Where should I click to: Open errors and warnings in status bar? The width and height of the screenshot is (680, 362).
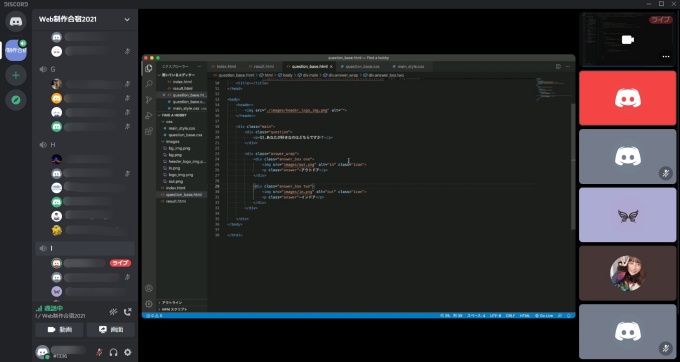tap(154, 316)
